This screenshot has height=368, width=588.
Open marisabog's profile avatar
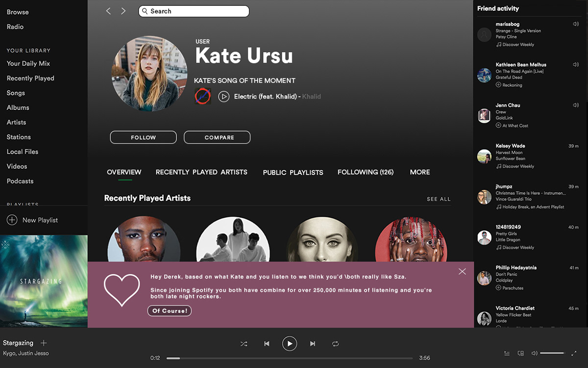tap(484, 34)
